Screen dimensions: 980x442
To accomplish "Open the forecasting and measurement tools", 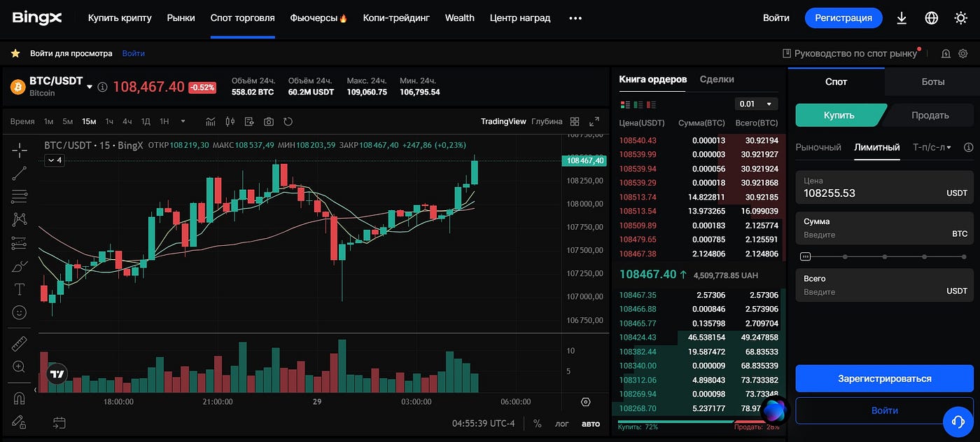I will [20, 243].
